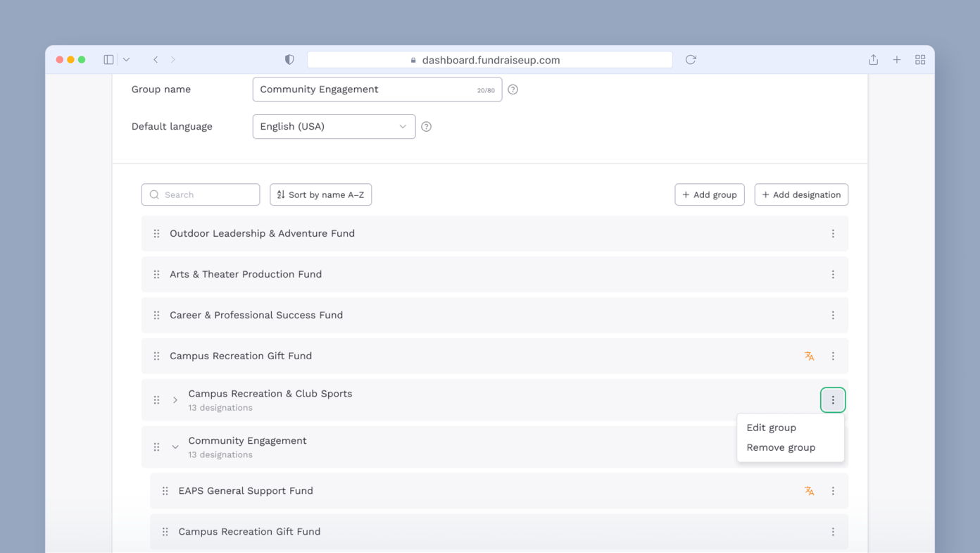Open options menu for EAPS General Support Fund
Viewport: 980px width, 553px height.
click(x=833, y=490)
